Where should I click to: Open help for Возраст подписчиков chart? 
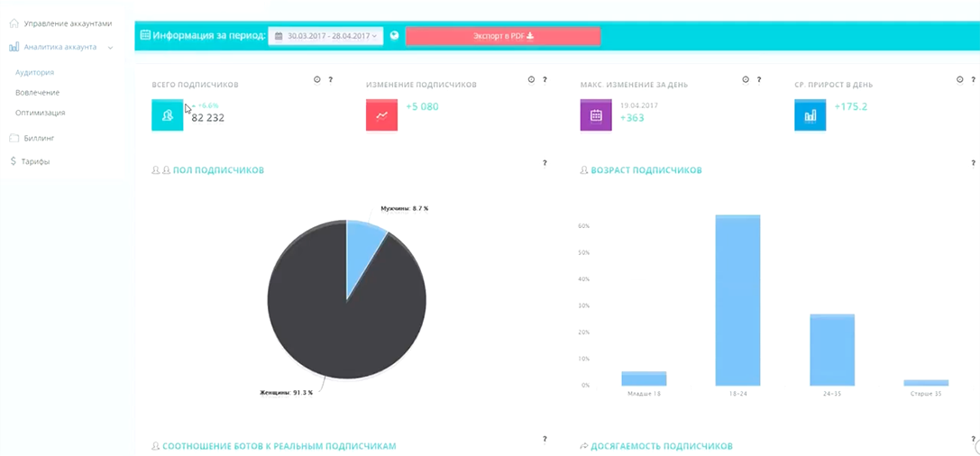(x=973, y=164)
